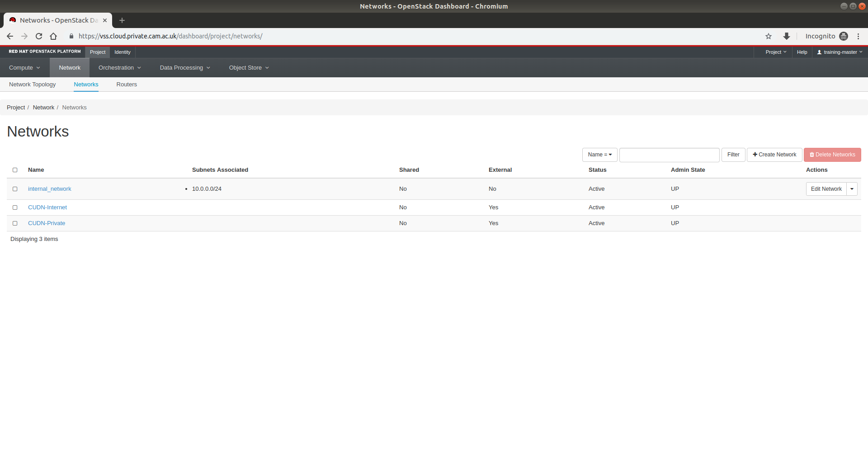Open the Name filter criteria dropdown
Viewport: 868px width, 476px height.
click(599, 155)
